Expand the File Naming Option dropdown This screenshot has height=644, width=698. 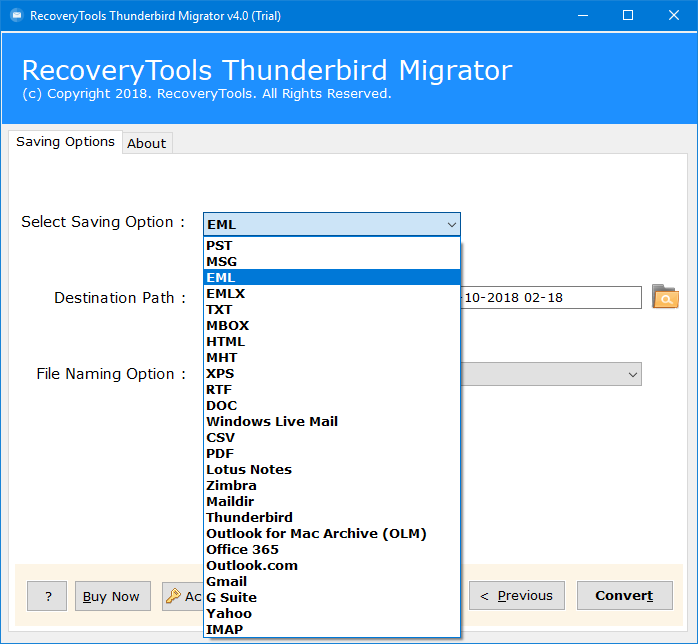pos(633,374)
